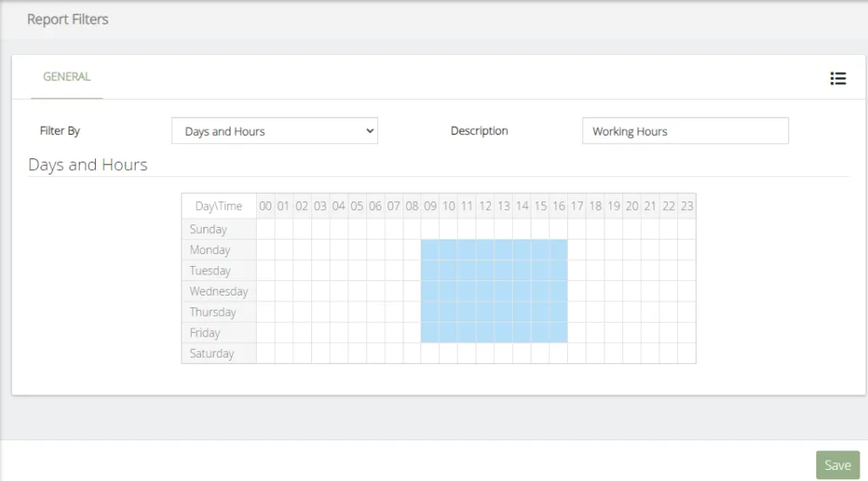Click the Day\Time corner header cell

point(220,207)
